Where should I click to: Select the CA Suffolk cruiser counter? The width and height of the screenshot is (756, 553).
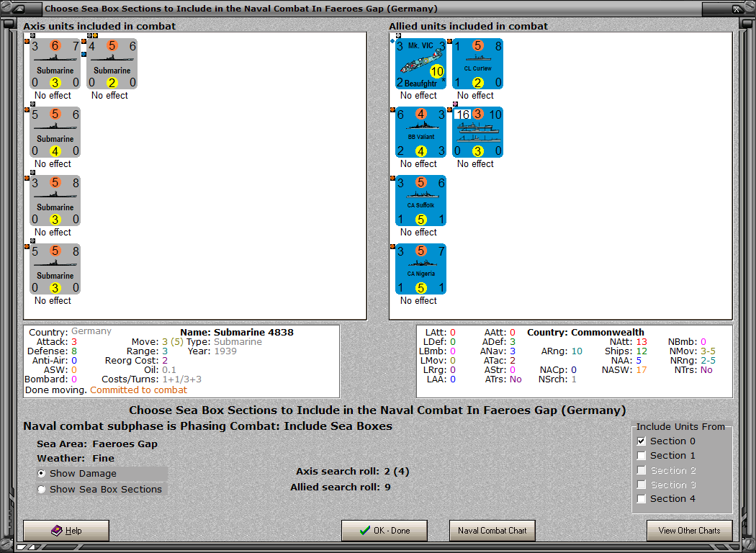point(421,201)
